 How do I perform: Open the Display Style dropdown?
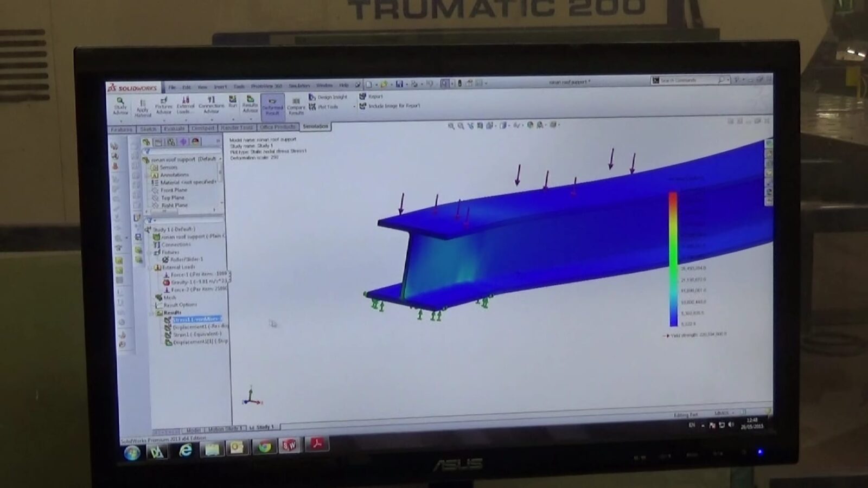[x=504, y=125]
